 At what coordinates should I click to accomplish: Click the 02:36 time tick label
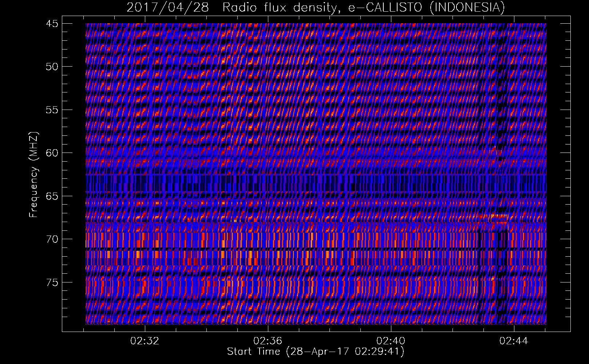pos(268,341)
